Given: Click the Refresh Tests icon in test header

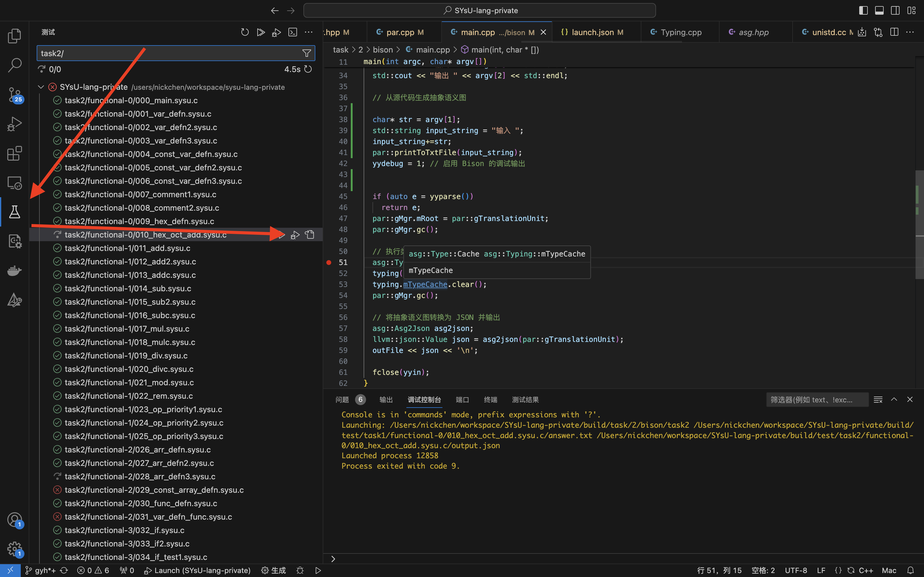Looking at the screenshot, I should pyautogui.click(x=245, y=32).
